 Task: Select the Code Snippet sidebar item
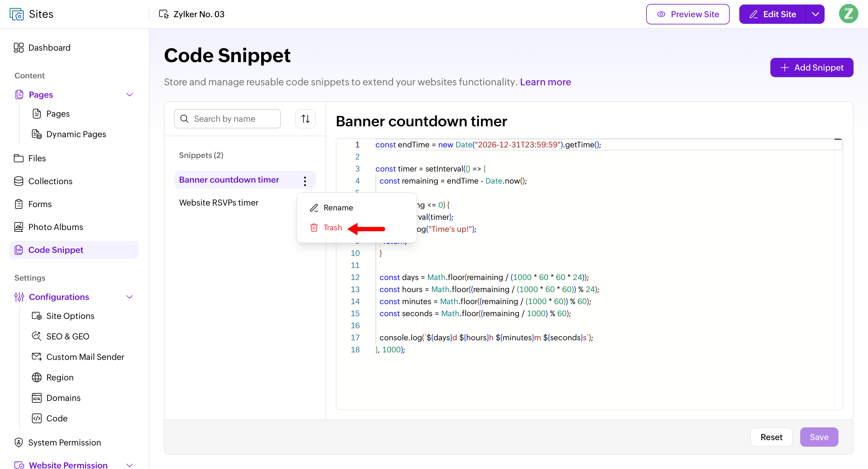click(74, 250)
